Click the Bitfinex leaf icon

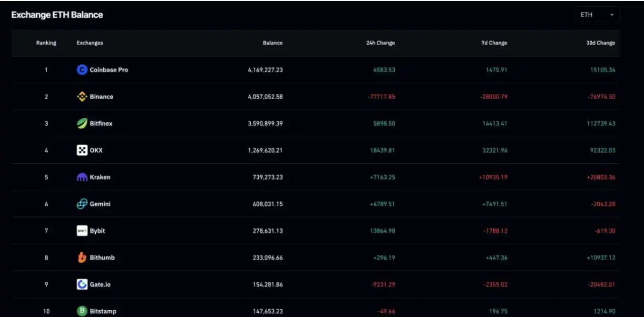[x=82, y=124]
